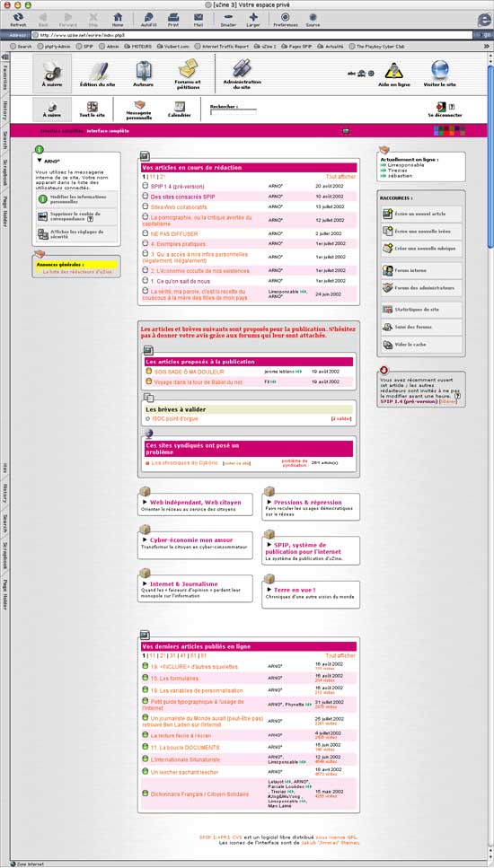Open page 11 of articles en rédaction
Viewport: 494px width, 868px height.
tap(152, 177)
